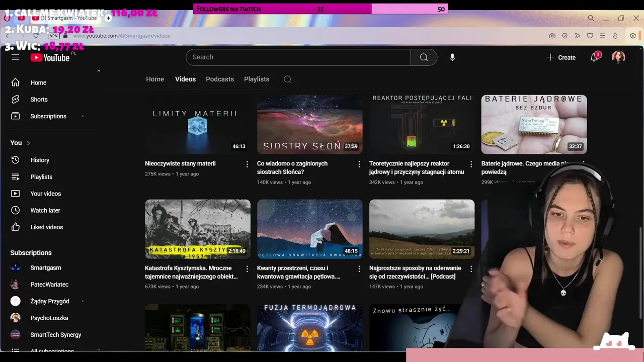Click the YouTube search input field
The width and height of the screenshot is (644, 362).
pos(298,57)
